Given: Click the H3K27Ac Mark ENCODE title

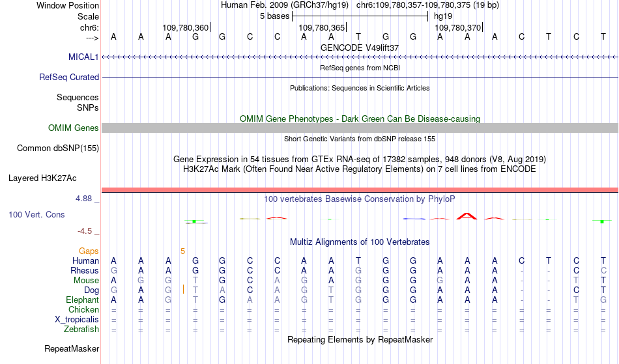Looking at the screenshot, I should pyautogui.click(x=360, y=169).
